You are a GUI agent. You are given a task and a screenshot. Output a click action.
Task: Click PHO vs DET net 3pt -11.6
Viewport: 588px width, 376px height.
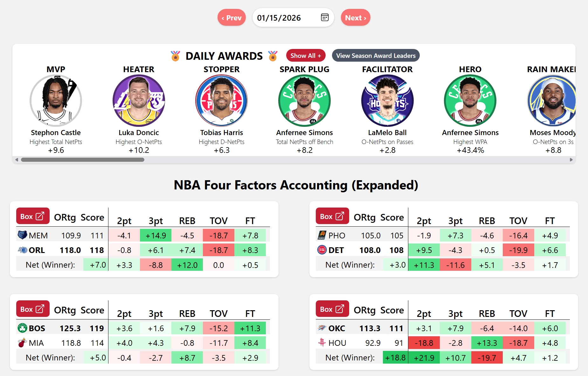point(455,265)
